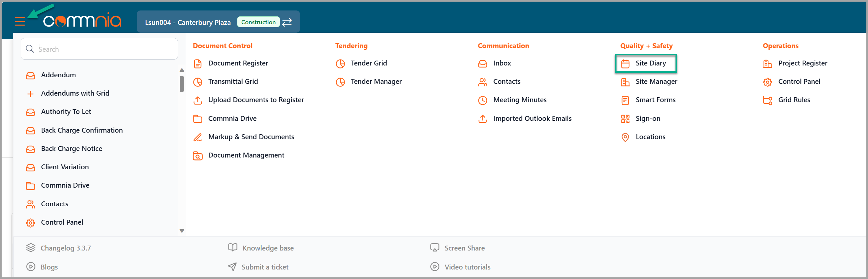Open Changelog 3.3.7
The image size is (868, 279).
click(66, 248)
